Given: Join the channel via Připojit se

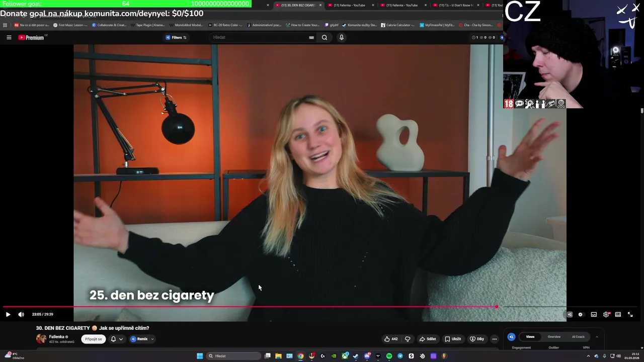Looking at the screenshot, I should point(94,339).
